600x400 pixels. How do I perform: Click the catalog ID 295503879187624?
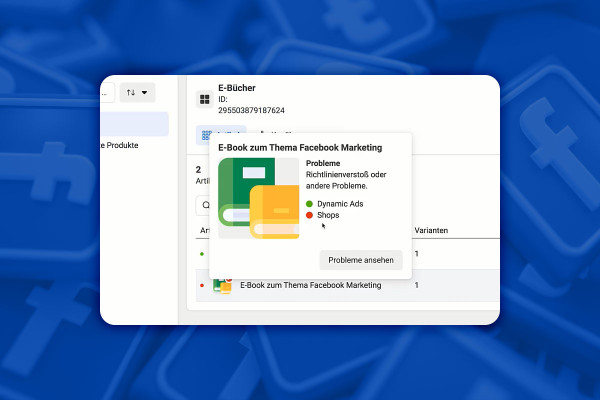point(251,111)
